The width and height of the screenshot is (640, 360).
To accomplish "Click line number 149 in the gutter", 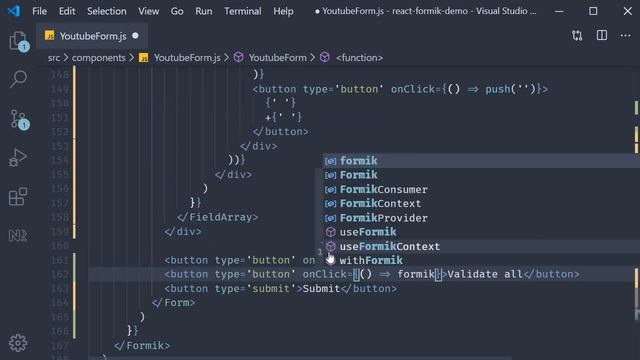I will tap(60, 89).
